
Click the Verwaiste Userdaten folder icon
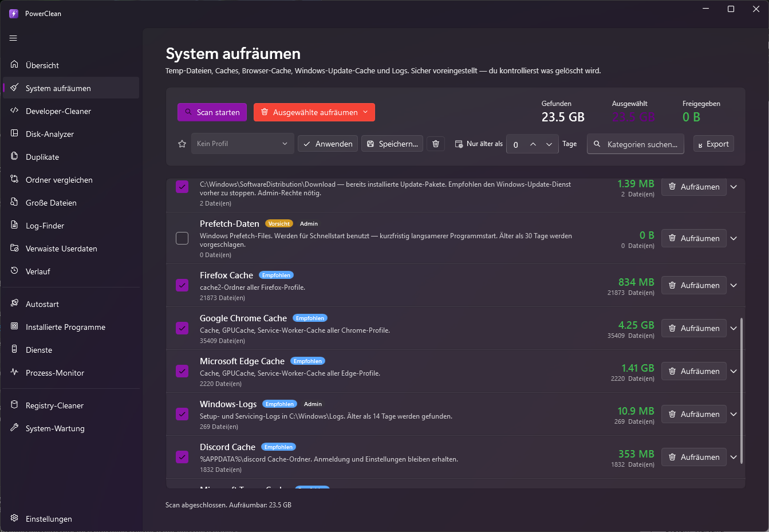(x=14, y=248)
